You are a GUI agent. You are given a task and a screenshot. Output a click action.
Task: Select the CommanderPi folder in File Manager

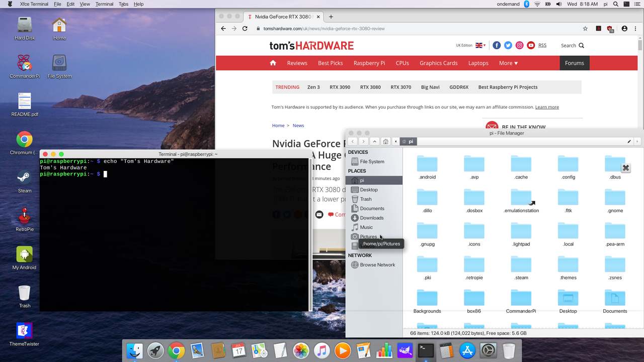[x=521, y=302]
